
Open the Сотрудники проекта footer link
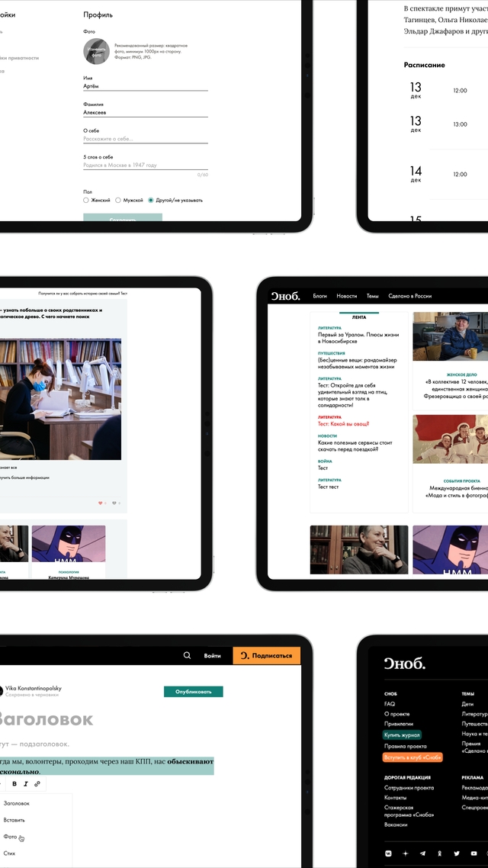coord(409,788)
